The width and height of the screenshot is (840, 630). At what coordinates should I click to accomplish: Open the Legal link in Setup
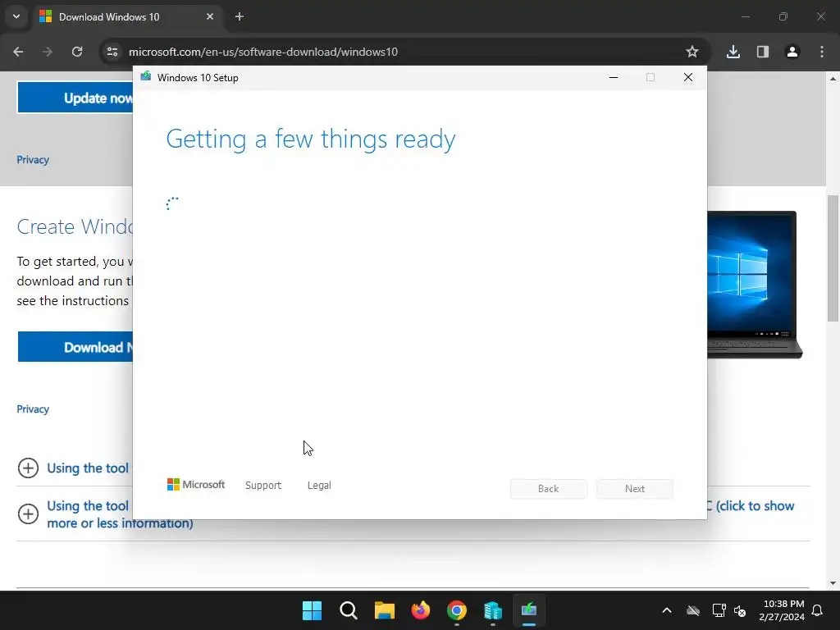(x=319, y=486)
